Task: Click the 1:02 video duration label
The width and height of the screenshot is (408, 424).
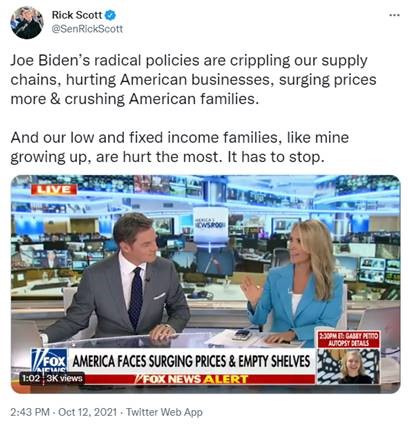Action: (32, 378)
